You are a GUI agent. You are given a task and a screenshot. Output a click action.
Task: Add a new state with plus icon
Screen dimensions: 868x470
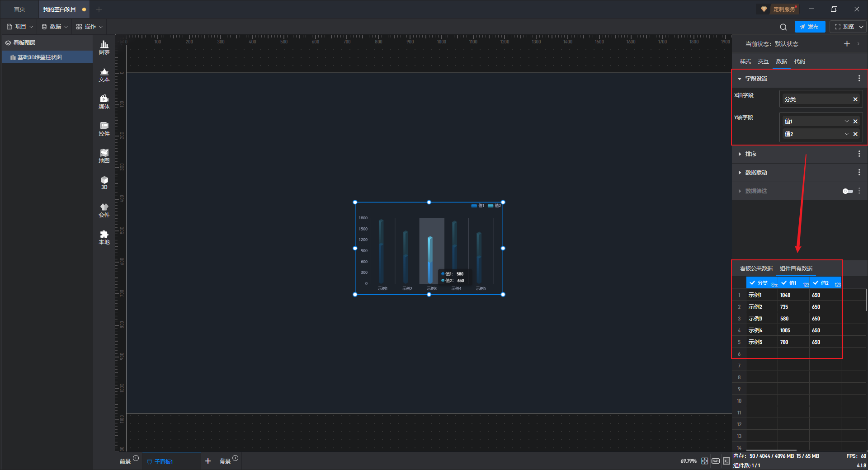pyautogui.click(x=847, y=44)
